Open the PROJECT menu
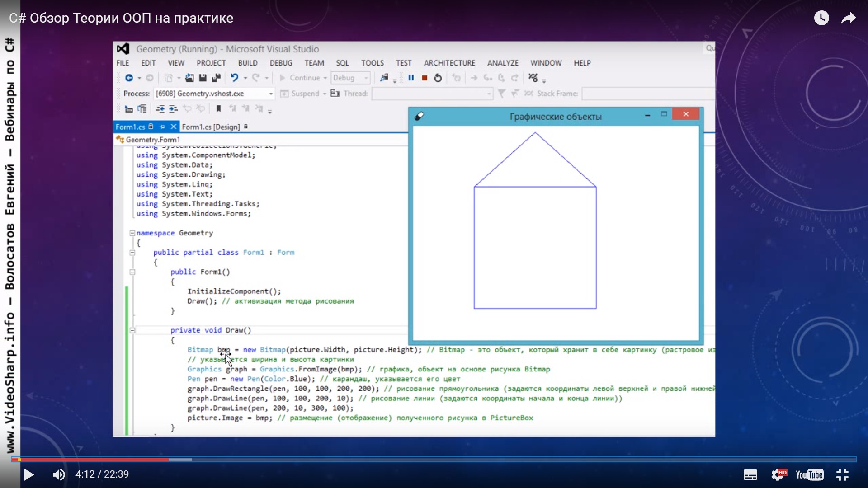Viewport: 868px width, 488px height. pyautogui.click(x=211, y=63)
